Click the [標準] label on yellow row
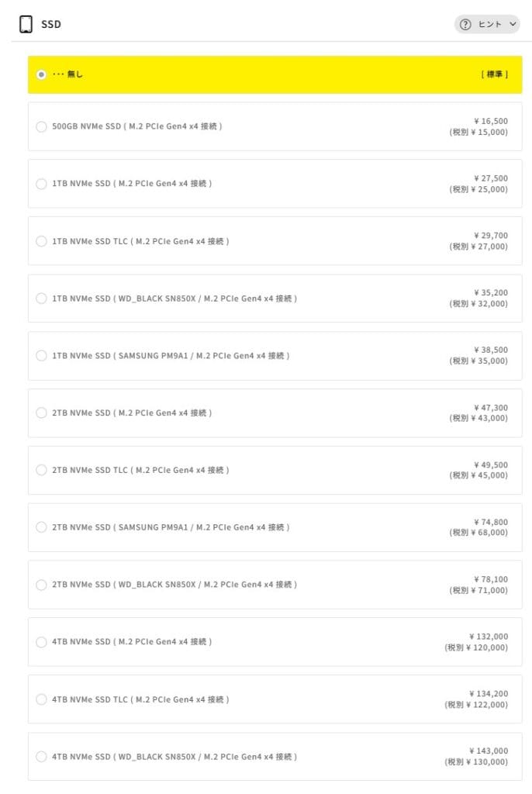 pos(494,74)
